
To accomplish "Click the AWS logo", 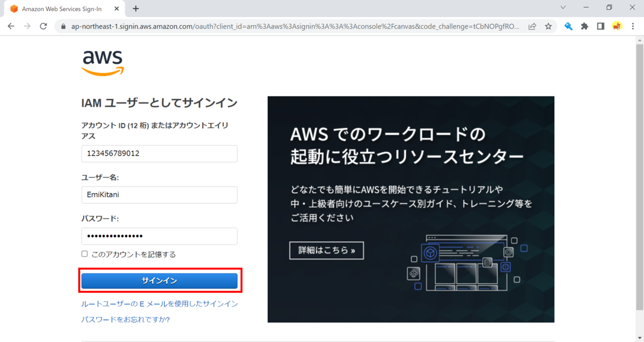I will coord(103,63).
